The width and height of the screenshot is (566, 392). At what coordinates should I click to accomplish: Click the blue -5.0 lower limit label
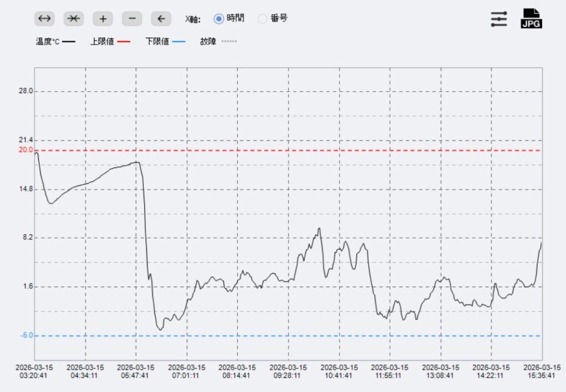point(25,335)
